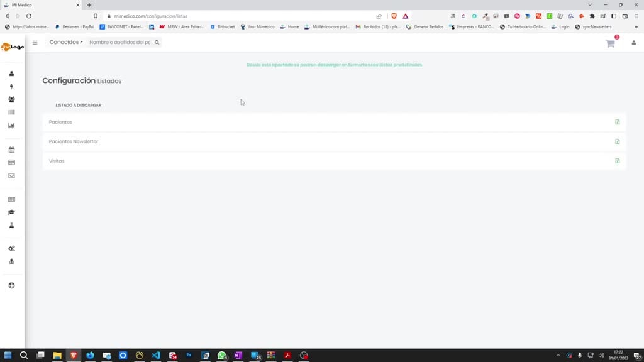Open the settings gears sidebar icon
The width and height of the screenshot is (644, 362).
pos(11,248)
